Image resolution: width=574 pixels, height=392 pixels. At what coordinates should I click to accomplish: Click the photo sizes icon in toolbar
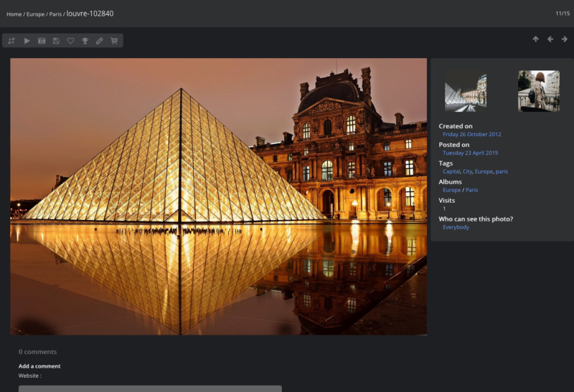11,41
